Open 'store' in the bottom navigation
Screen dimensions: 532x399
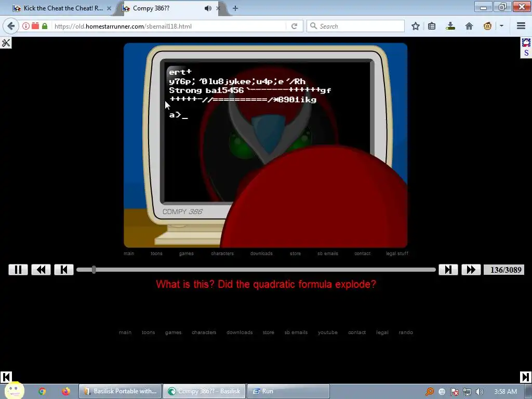[x=269, y=332]
